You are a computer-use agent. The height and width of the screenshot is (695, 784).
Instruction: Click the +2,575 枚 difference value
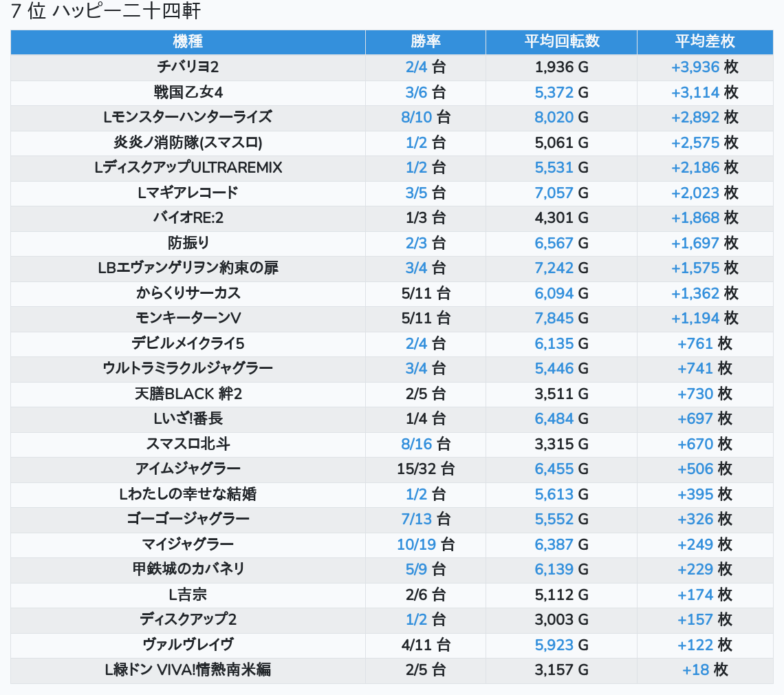tap(705, 143)
